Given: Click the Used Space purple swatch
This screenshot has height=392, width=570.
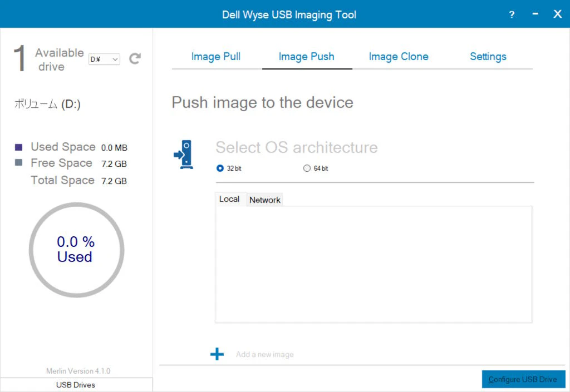Looking at the screenshot, I should pyautogui.click(x=19, y=147).
